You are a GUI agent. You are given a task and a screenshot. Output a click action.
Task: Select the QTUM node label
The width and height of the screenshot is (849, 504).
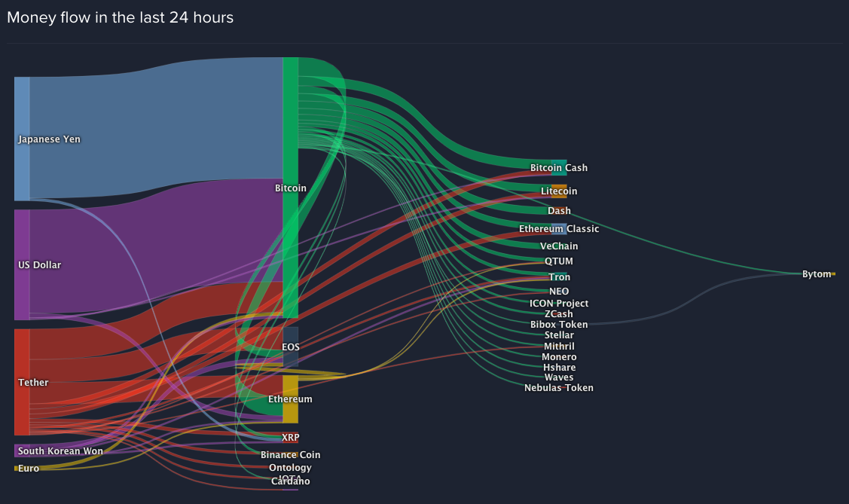click(x=559, y=261)
